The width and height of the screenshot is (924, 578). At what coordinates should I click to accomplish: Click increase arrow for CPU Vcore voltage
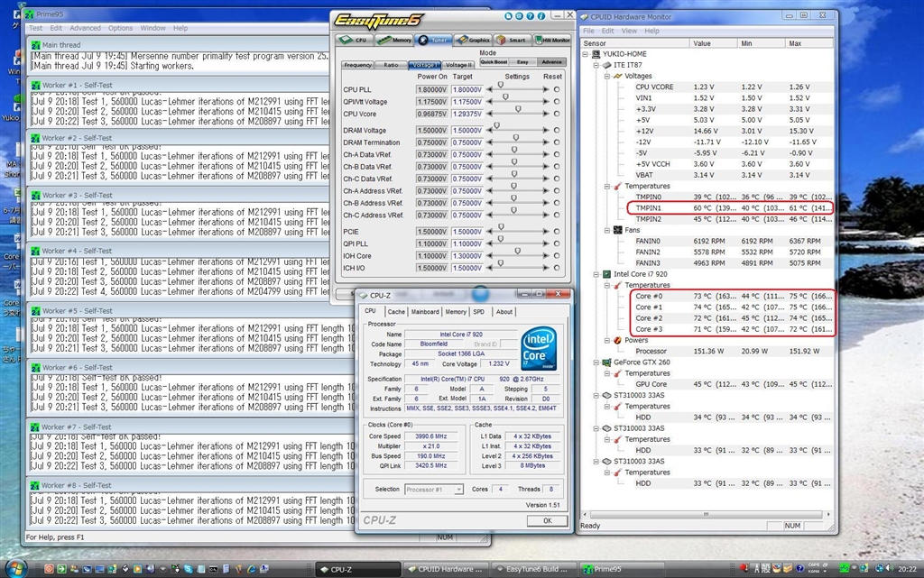pyautogui.click(x=546, y=114)
